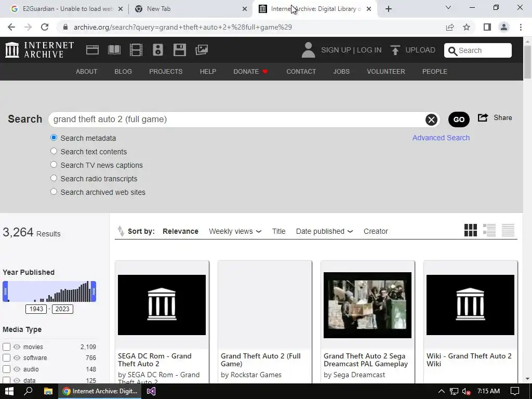This screenshot has height=399, width=532.
Task: Sort results by Creator
Action: pos(376,231)
